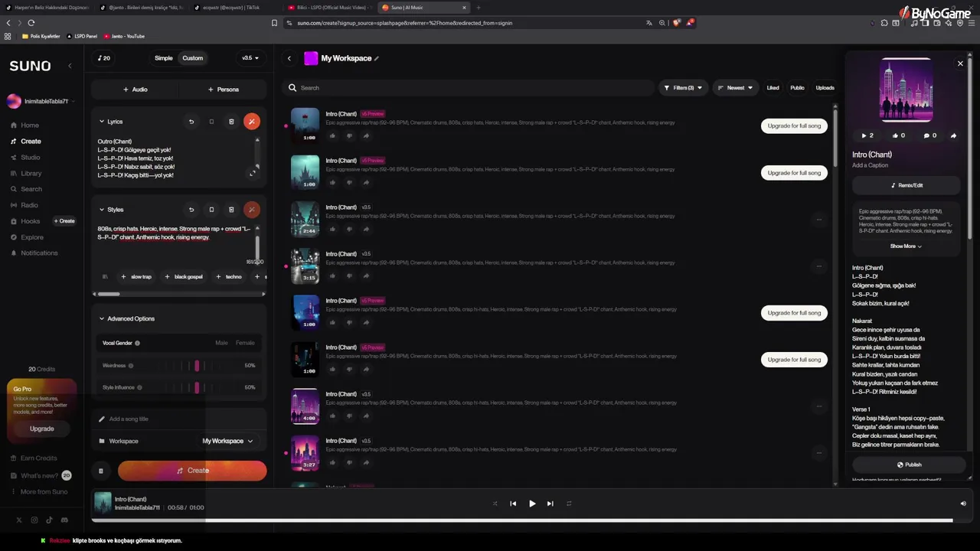
Task: Delete styles with the Styles trash icon
Action: [231, 210]
